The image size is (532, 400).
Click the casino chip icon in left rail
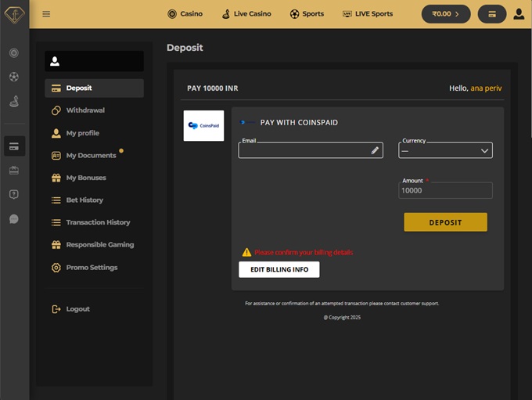pos(14,53)
